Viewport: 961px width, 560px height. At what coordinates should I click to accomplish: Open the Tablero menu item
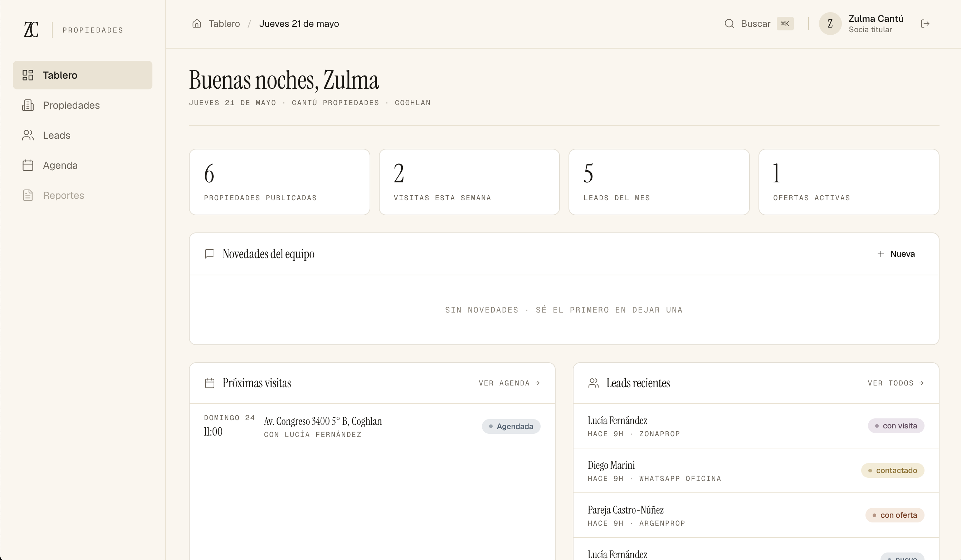tap(82, 75)
